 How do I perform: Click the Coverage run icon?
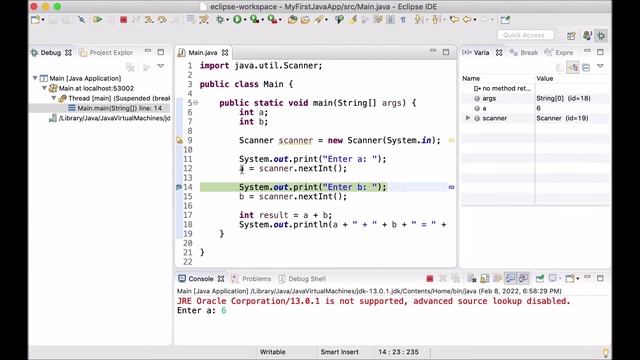(x=255, y=19)
